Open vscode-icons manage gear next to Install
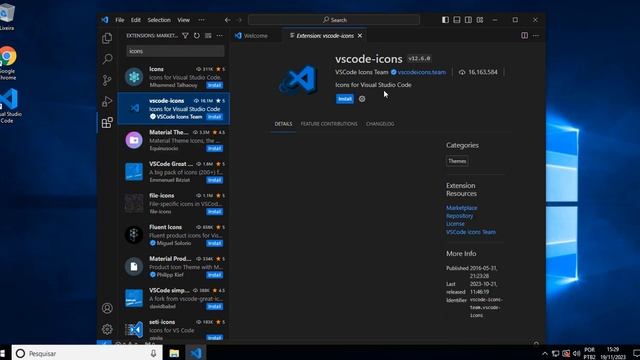 362,99
